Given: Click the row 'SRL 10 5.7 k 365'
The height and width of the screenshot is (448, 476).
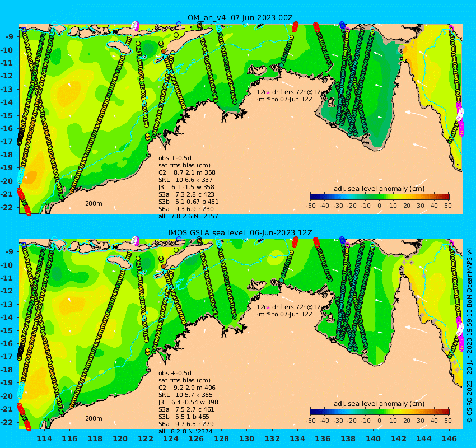Looking at the screenshot, I should click(x=185, y=395).
